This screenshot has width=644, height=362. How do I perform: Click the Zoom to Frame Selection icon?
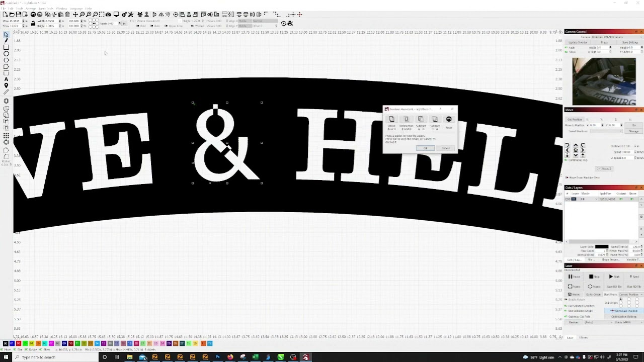(x=102, y=15)
